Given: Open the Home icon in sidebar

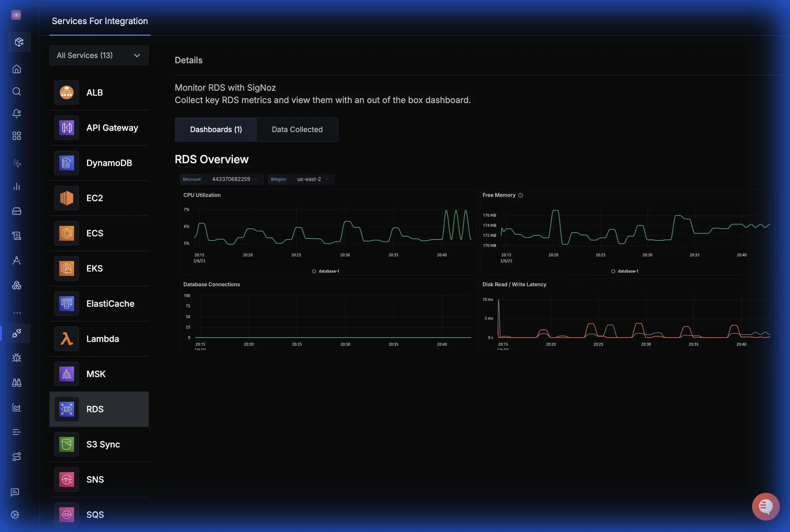Looking at the screenshot, I should pyautogui.click(x=17, y=69).
